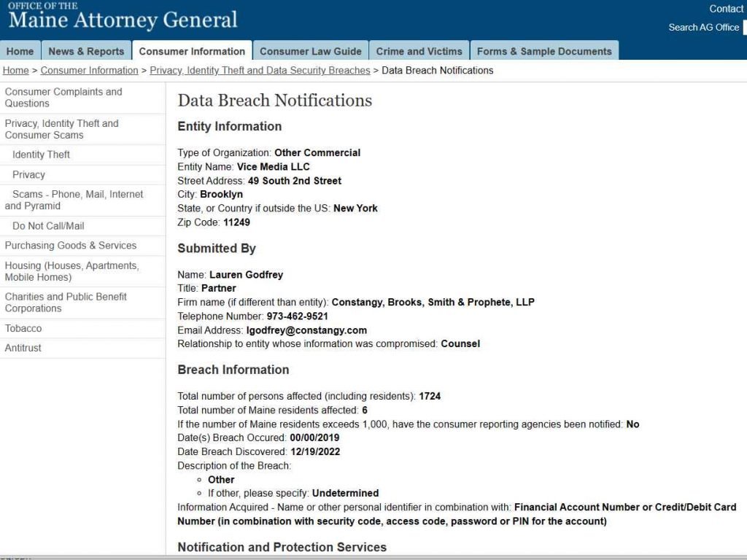This screenshot has height=560, width=747.
Task: Select the telephone number 973-462-9521
Action: click(298, 316)
